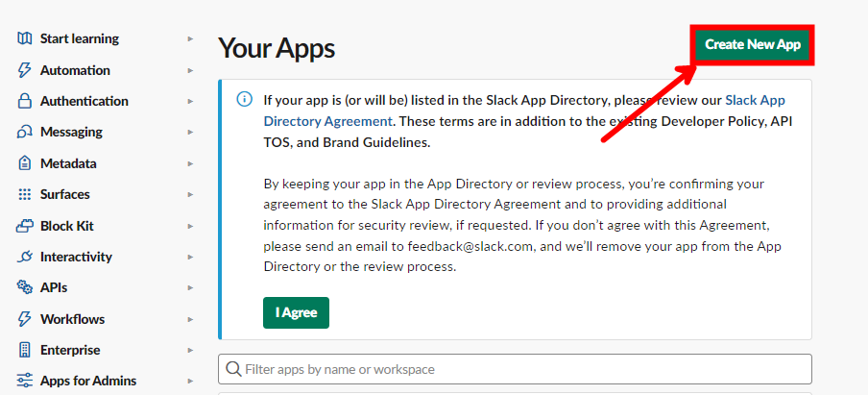Viewport: 868px width, 395px height.
Task: Expand the Automation section arrow
Action: [190, 71]
